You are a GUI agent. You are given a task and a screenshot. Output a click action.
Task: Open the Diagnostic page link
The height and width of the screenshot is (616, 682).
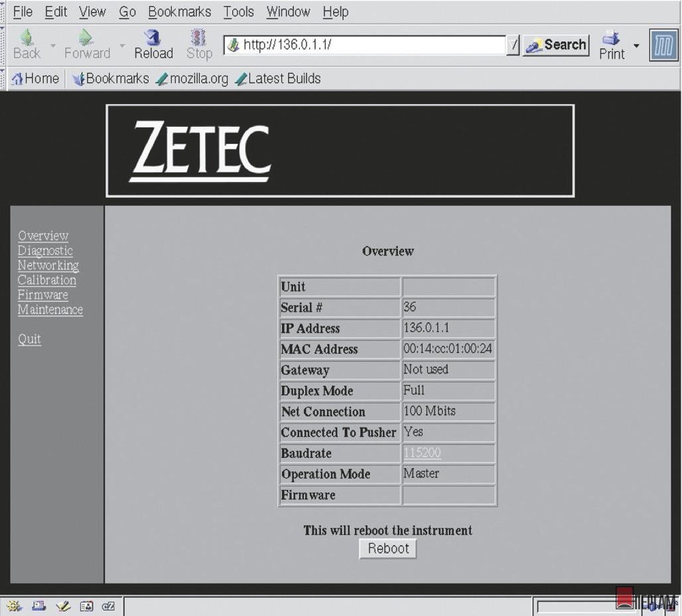(45, 250)
